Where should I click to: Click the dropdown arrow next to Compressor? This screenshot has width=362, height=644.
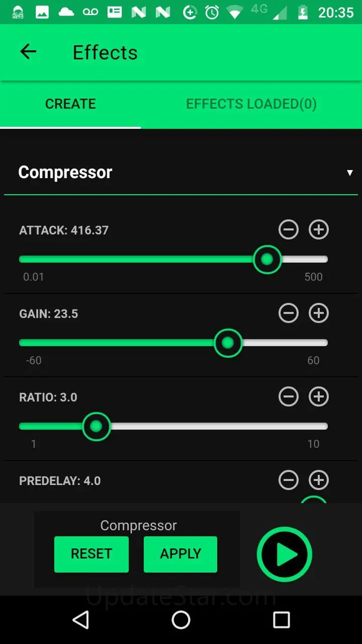[350, 173]
